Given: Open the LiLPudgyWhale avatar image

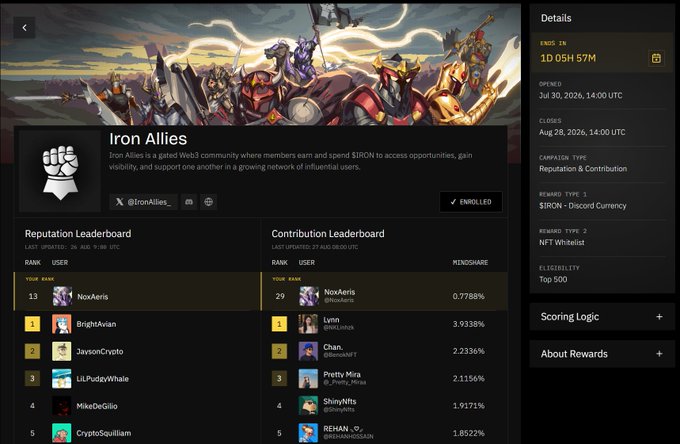Looking at the screenshot, I should click(62, 379).
